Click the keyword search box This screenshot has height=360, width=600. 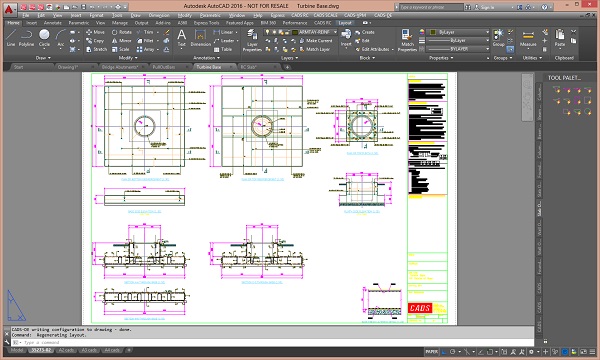tap(430, 7)
